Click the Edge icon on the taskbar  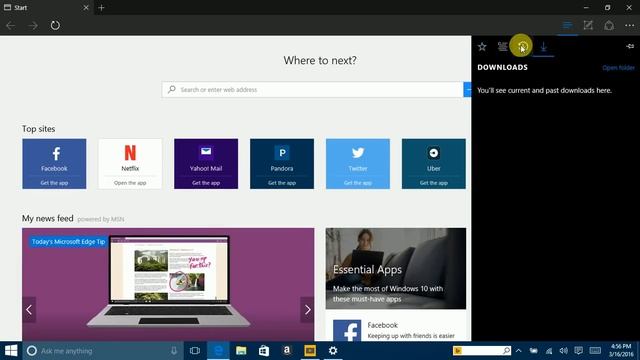click(x=218, y=351)
